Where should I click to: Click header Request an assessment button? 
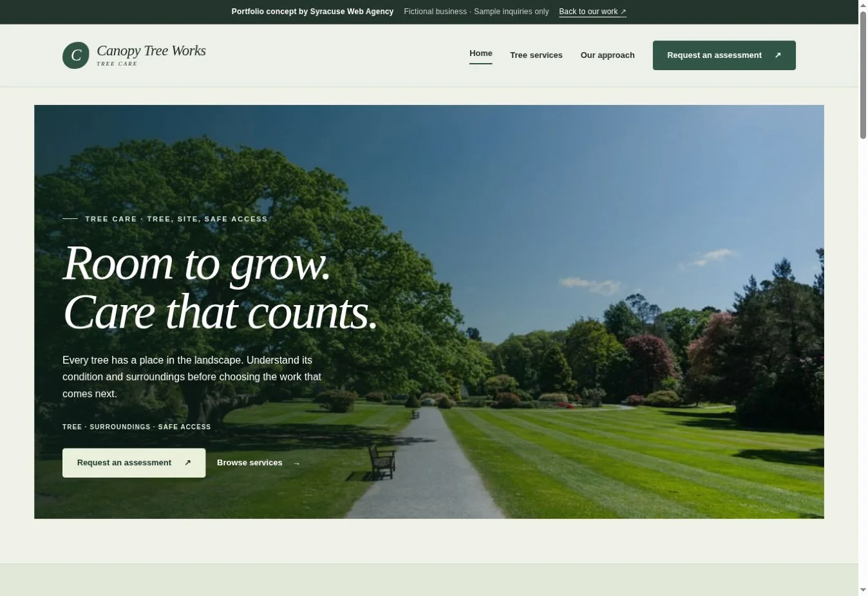coord(724,55)
